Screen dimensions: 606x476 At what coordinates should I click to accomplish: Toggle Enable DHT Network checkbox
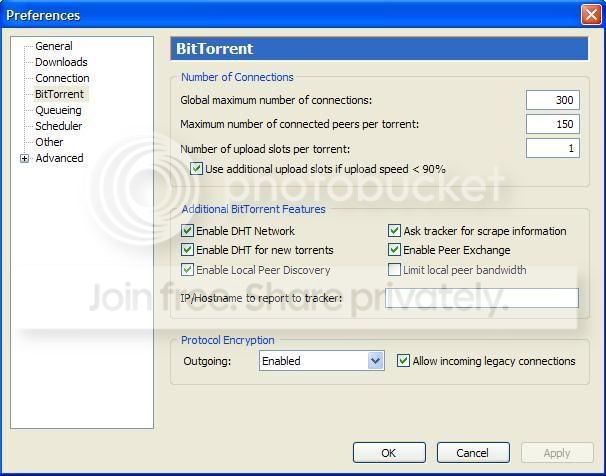[187, 231]
